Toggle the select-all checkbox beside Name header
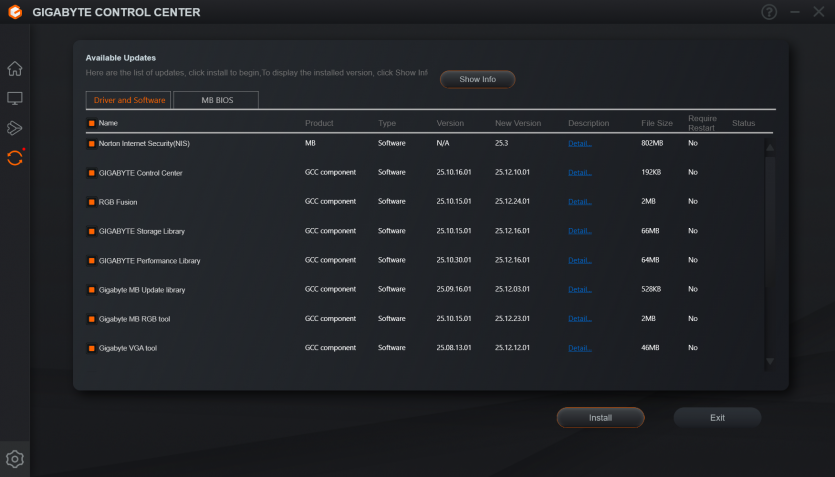 tap(91, 123)
